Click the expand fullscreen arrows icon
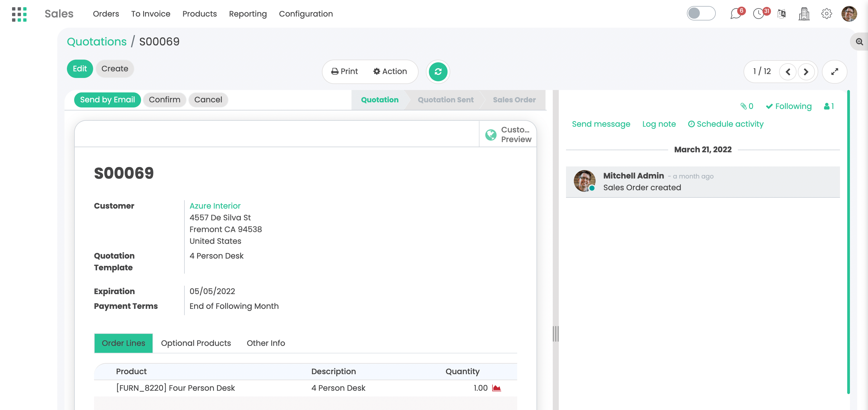 (x=834, y=72)
